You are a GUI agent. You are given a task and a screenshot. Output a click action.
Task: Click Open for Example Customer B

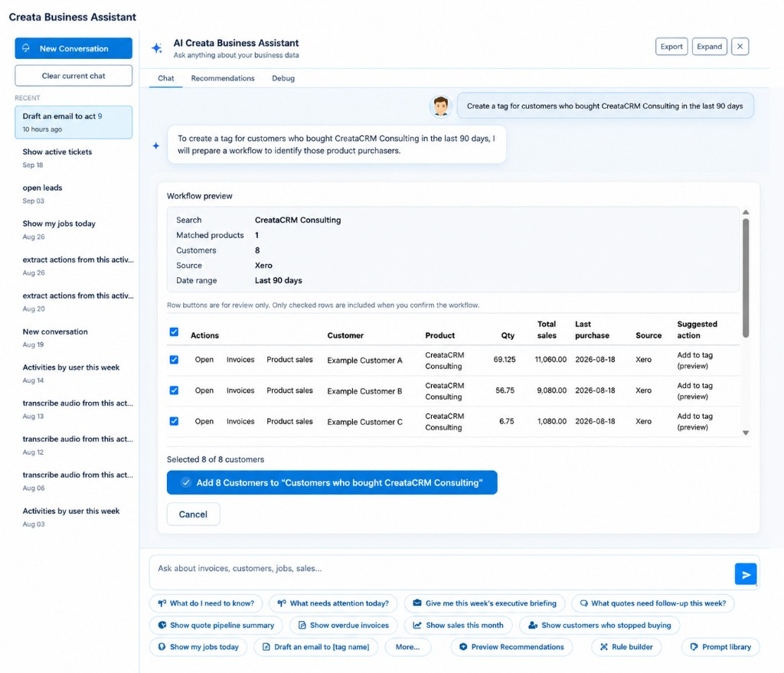point(204,390)
